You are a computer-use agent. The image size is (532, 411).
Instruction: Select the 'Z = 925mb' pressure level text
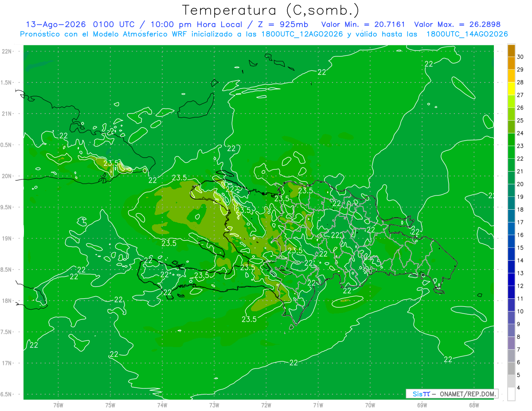tap(283, 24)
